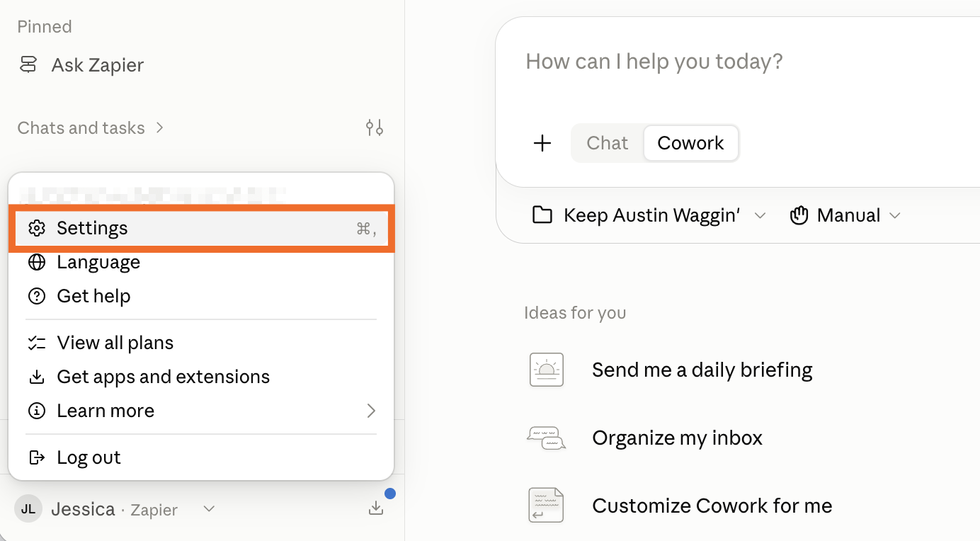Click the JL profile avatar
The image size is (980, 541).
pyautogui.click(x=28, y=509)
